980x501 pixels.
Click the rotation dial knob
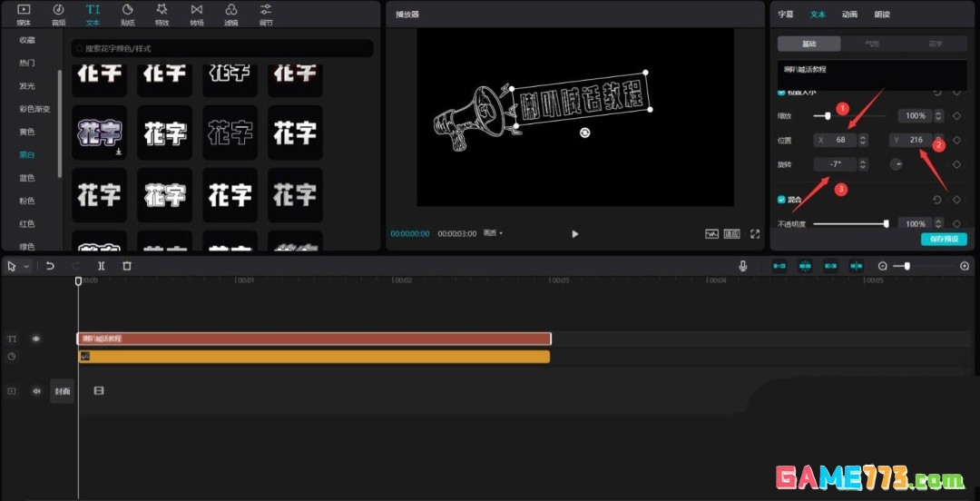(x=897, y=164)
